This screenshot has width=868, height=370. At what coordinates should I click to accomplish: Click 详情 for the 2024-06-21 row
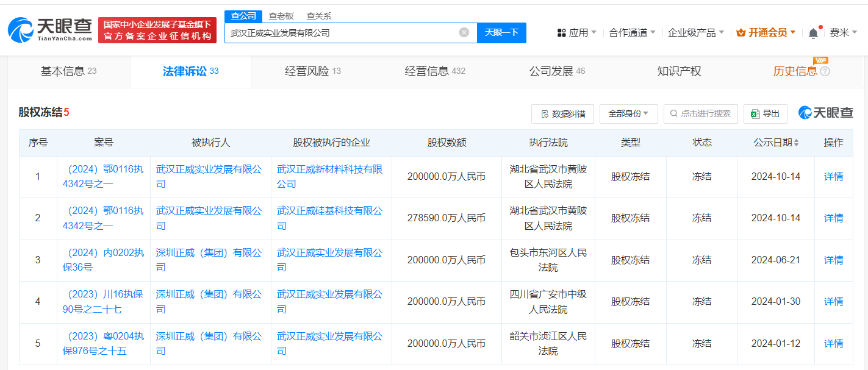[833, 260]
